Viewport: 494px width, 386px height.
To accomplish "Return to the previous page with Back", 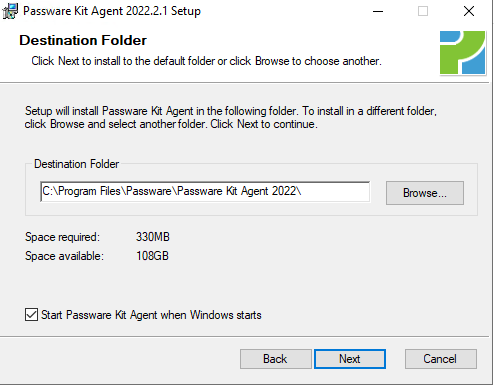I will (x=275, y=359).
